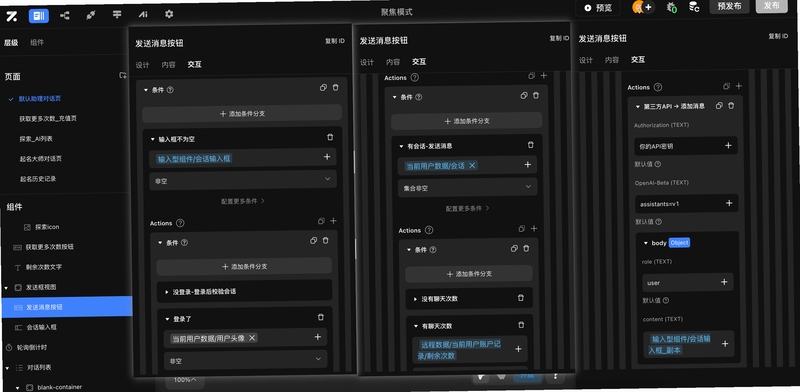Viewport: 800px width, 392px height.
Task: Open the workflow nodes icon in top toolbar
Action: coord(65,15)
